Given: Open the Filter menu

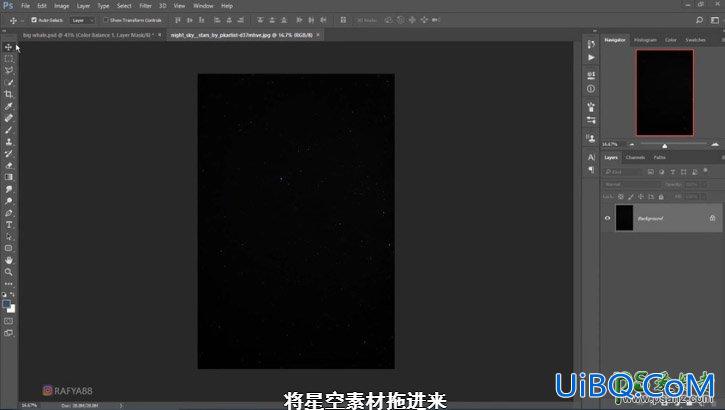Looking at the screenshot, I should 146,6.
